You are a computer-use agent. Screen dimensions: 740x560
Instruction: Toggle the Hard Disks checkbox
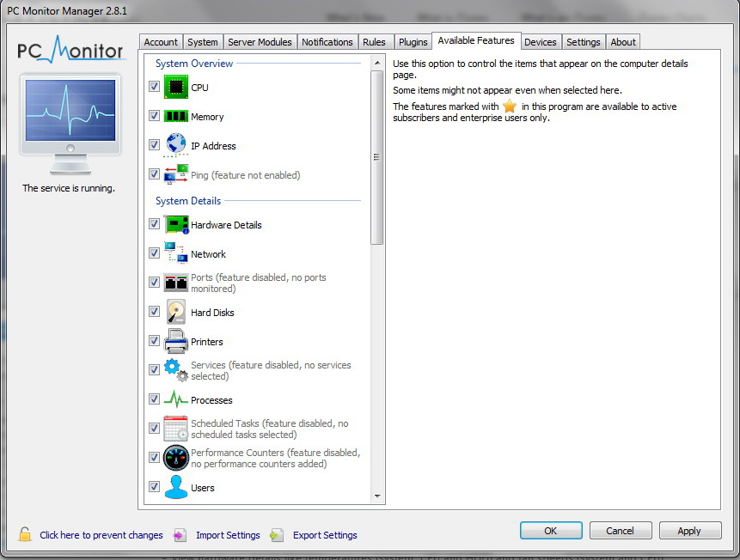[154, 312]
